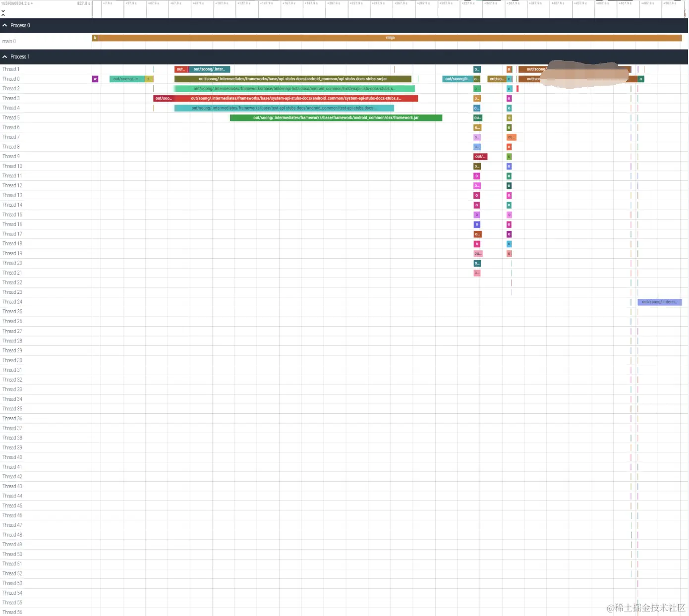
Task: Select the orange 'ou...' slice on Thread 7
Action: pyautogui.click(x=511, y=137)
